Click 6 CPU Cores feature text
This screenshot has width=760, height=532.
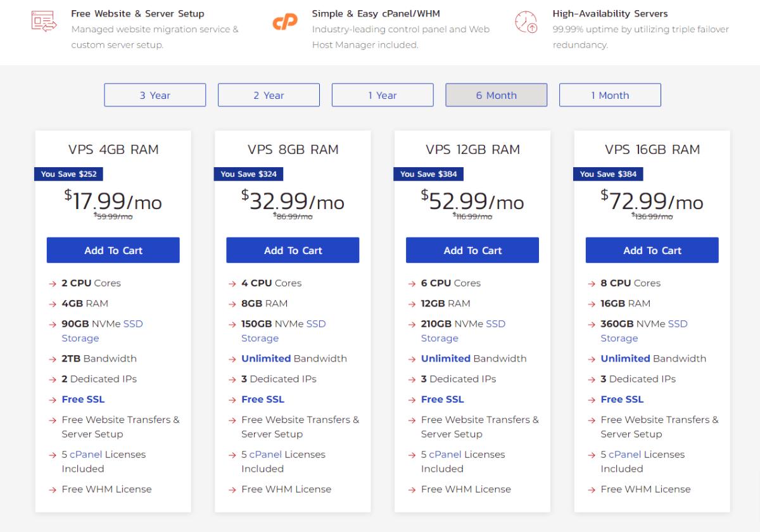(451, 283)
